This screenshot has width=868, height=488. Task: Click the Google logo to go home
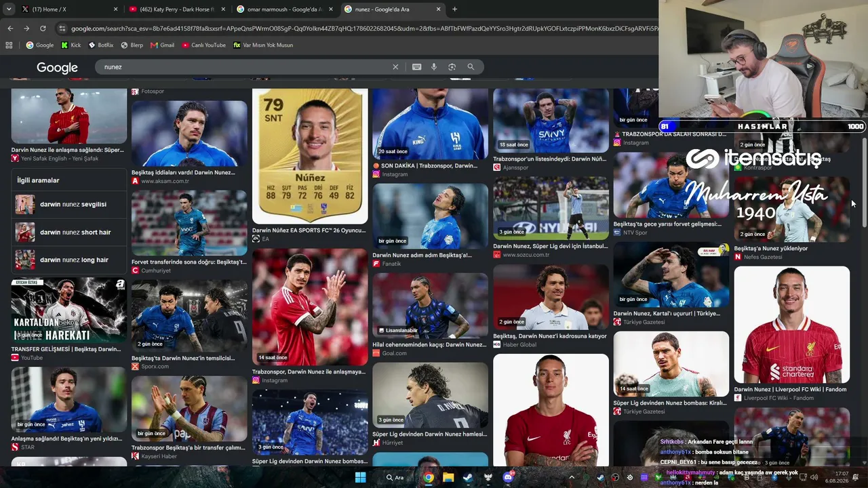(57, 68)
